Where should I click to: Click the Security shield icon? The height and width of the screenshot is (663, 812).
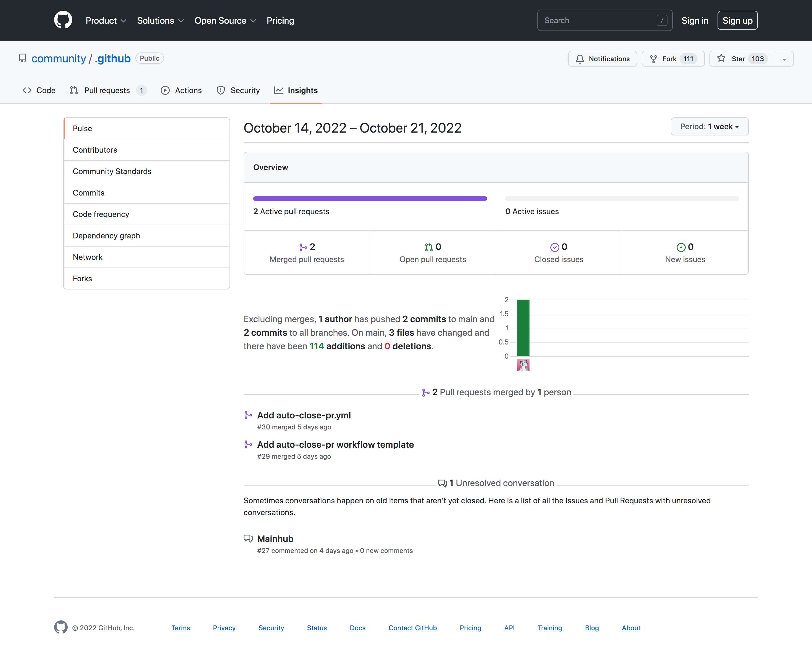[x=220, y=91]
